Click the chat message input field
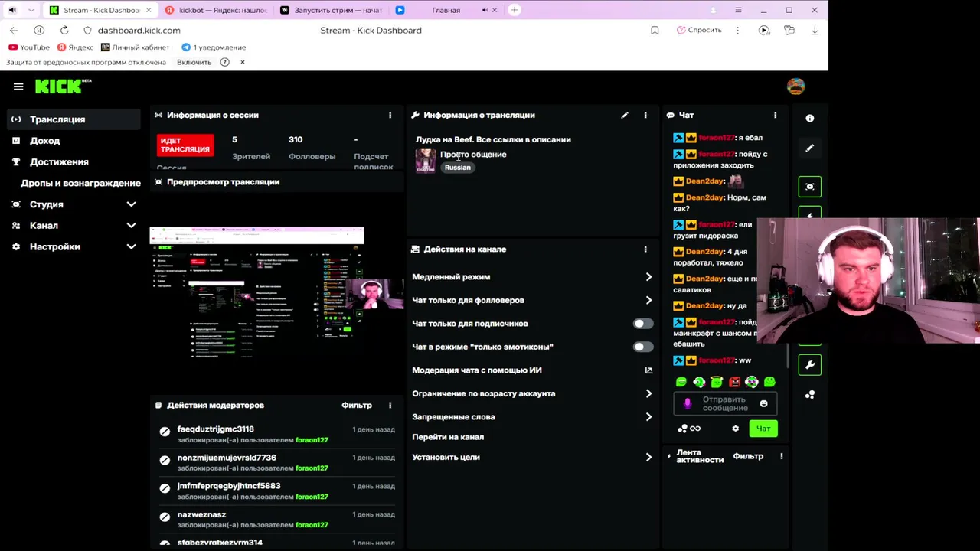 point(724,403)
